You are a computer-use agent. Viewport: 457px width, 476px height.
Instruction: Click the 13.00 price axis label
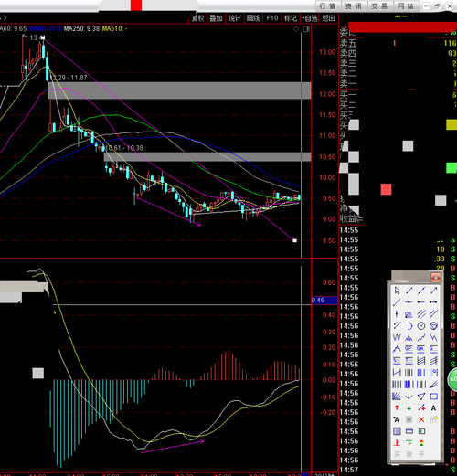[327, 52]
